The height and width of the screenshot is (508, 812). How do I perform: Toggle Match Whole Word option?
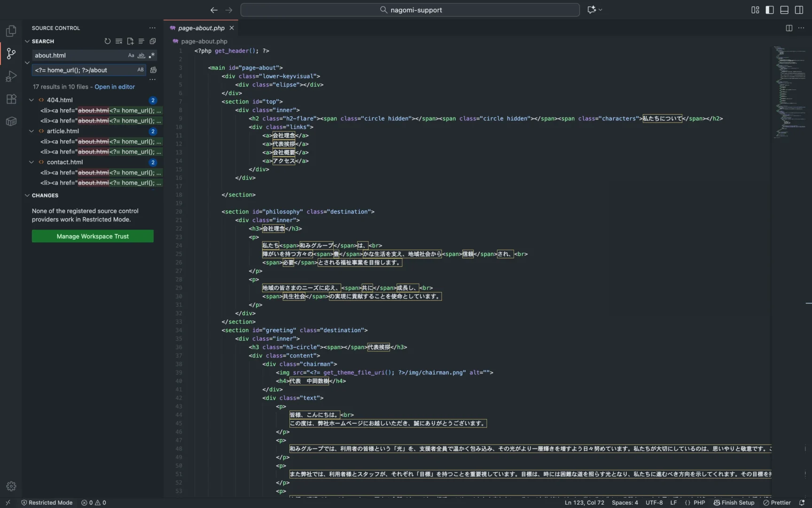point(141,56)
